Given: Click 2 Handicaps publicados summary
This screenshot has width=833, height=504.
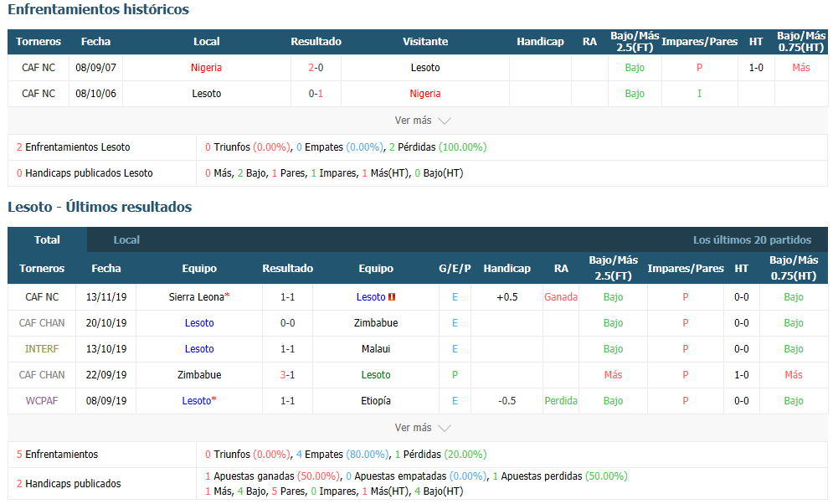Looking at the screenshot, I should click(x=69, y=484).
